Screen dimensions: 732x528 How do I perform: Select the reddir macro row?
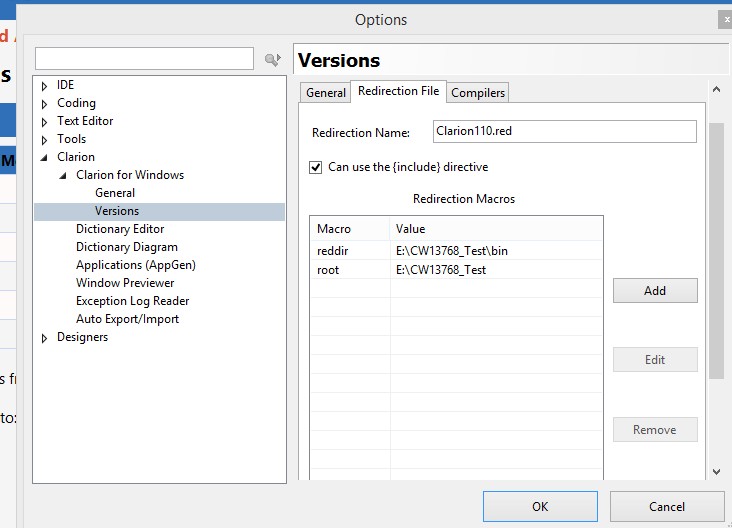coord(455,250)
